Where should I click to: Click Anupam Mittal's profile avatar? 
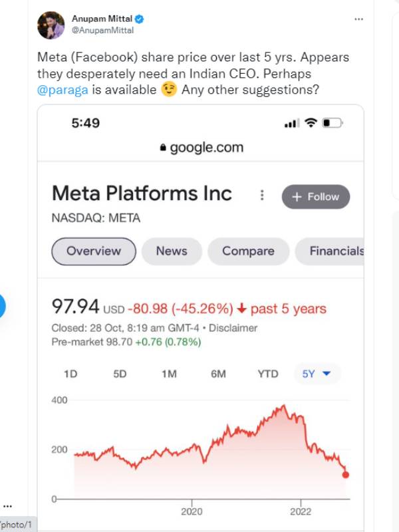[51, 25]
